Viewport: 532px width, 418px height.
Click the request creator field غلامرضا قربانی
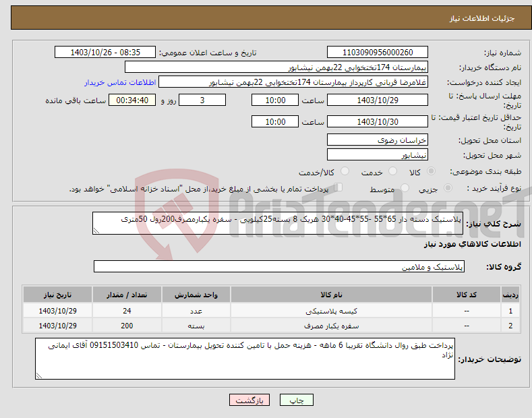click(x=293, y=82)
